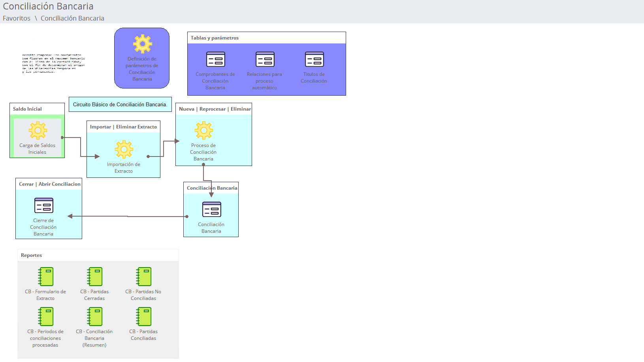Screen dimensions: 644x362
Task: Click Conciliación Bancaria breadcrumb link
Action: coord(72,18)
